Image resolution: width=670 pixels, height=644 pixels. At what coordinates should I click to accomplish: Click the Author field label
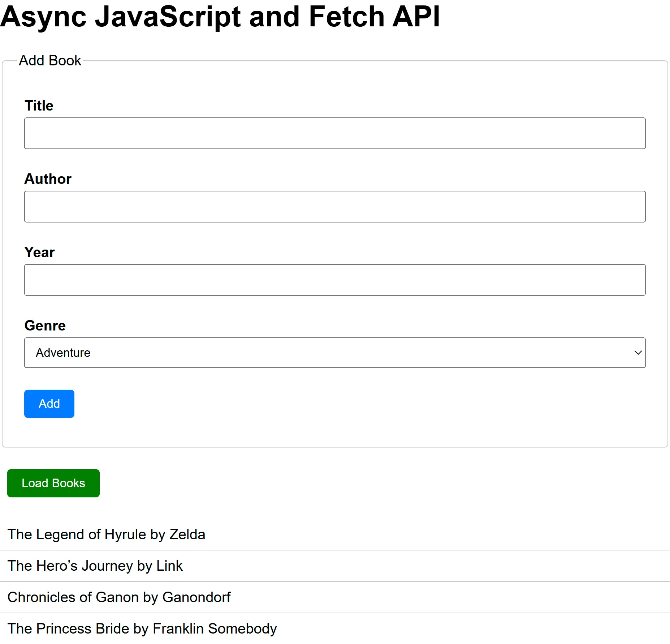tap(47, 178)
